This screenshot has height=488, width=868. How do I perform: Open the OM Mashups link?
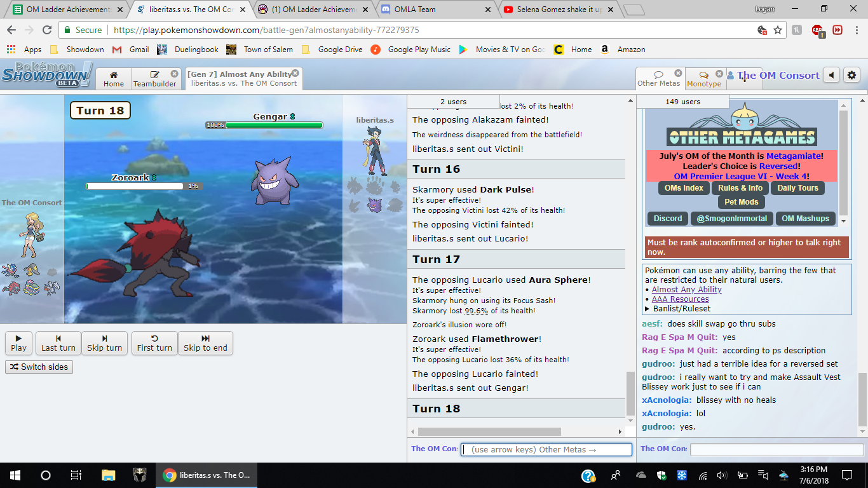(x=805, y=219)
